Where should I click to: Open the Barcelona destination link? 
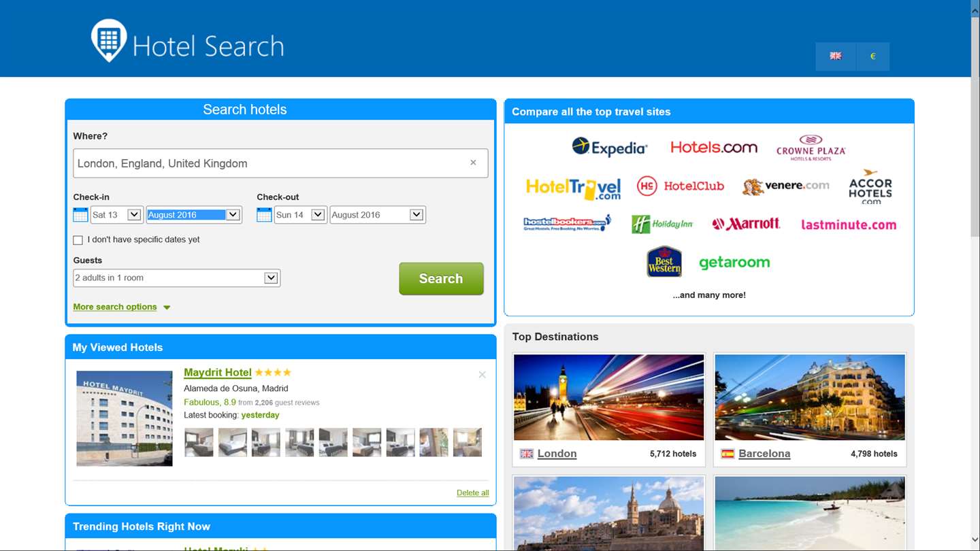coord(764,454)
